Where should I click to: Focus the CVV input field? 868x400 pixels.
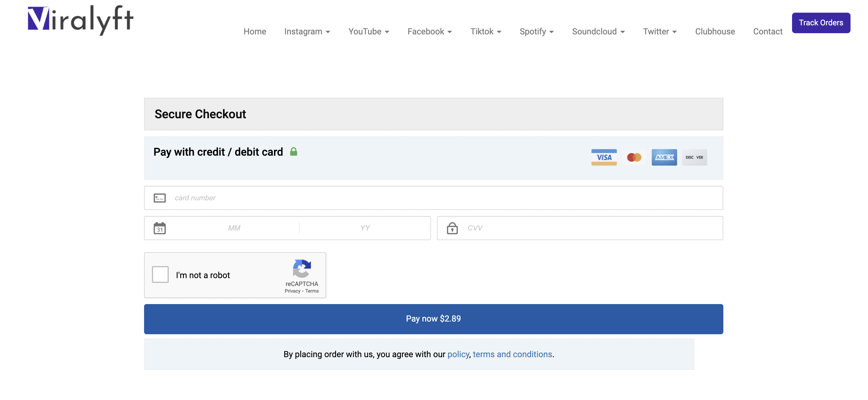coord(580,228)
